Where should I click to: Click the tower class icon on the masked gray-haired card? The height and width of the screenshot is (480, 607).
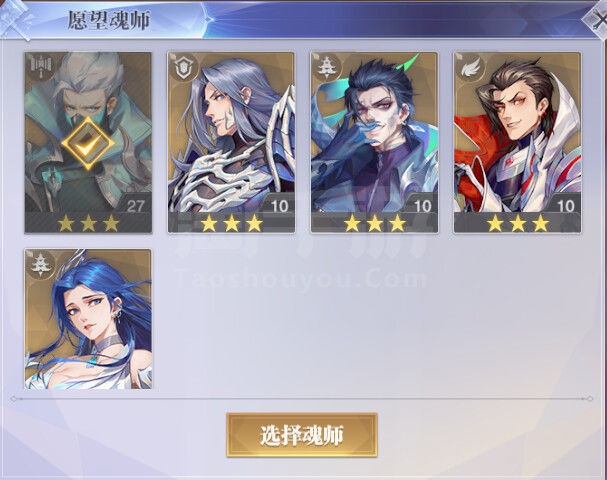click(x=39, y=65)
